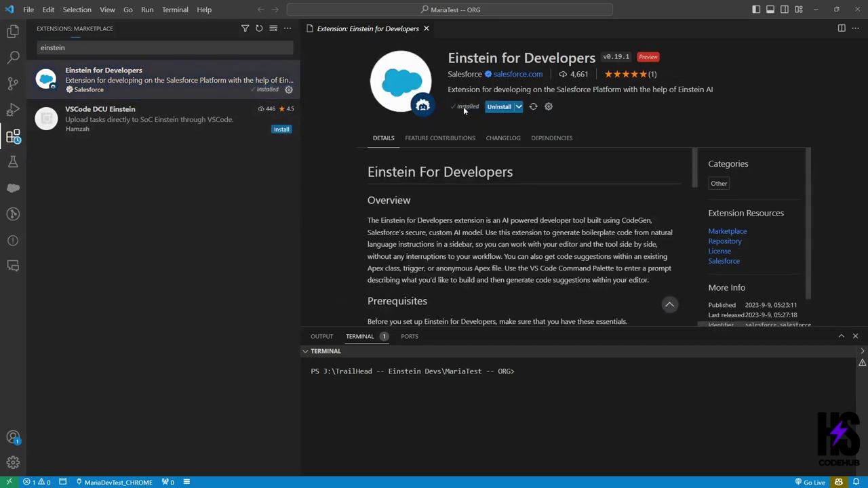This screenshot has width=868, height=488.
Task: Toggle the bottom panel layout
Action: [770, 9]
